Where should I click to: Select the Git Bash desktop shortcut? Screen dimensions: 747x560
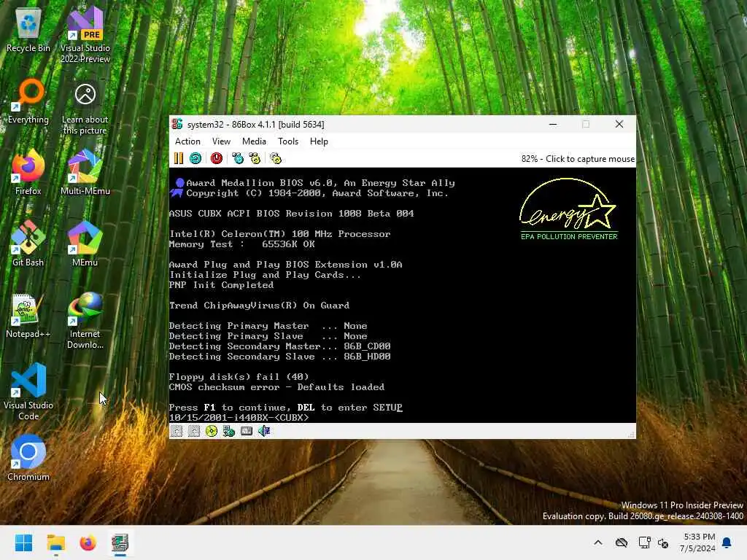(28, 244)
